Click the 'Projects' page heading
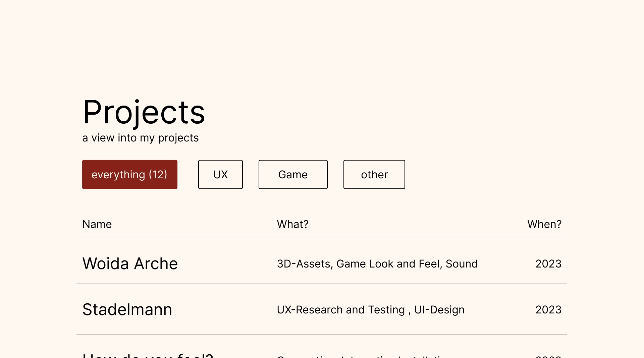Viewport: 644px width, 358px height. [x=144, y=112]
